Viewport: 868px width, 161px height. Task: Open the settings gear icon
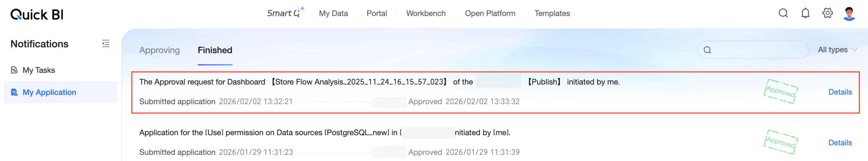click(827, 13)
